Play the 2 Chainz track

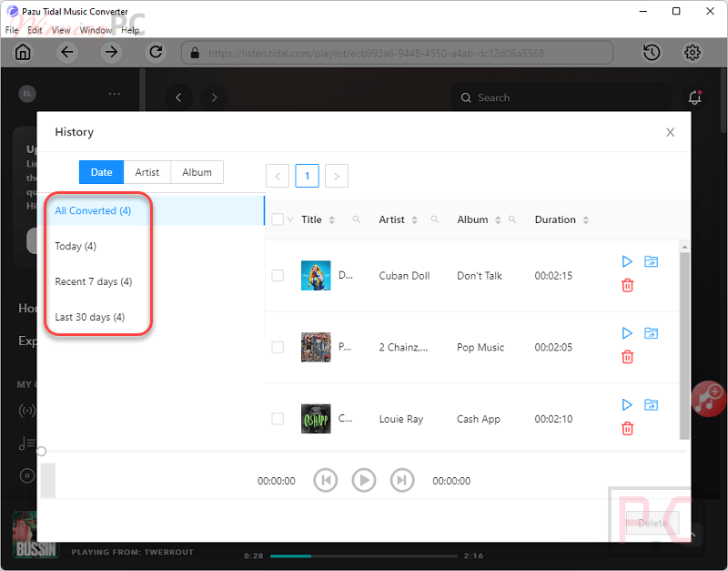[x=627, y=333]
